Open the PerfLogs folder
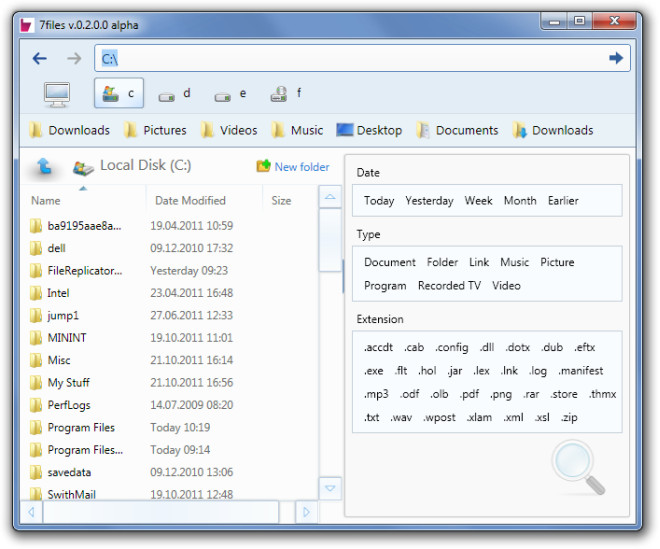 tap(69, 405)
